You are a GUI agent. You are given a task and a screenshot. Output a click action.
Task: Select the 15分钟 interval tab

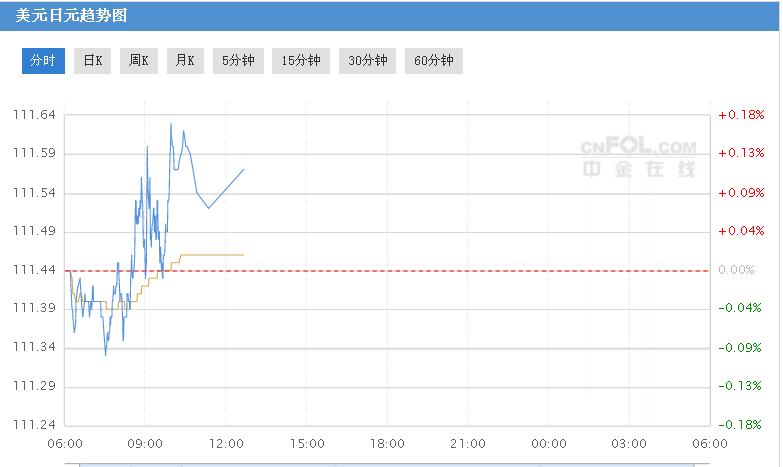point(301,61)
